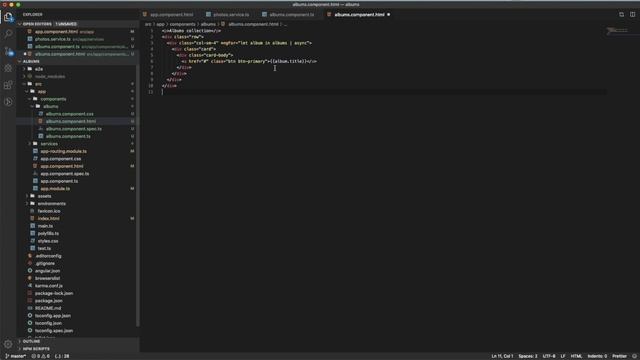Change indentation via Spaces: 2 status item

[528, 356]
